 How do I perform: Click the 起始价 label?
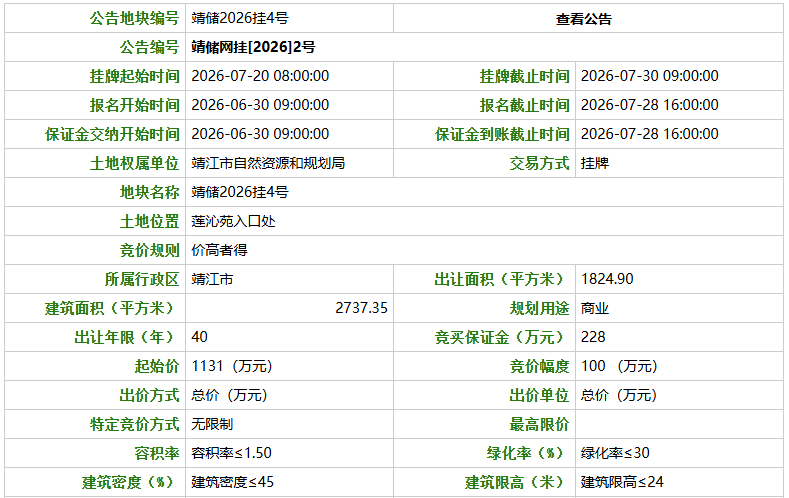[x=157, y=366]
